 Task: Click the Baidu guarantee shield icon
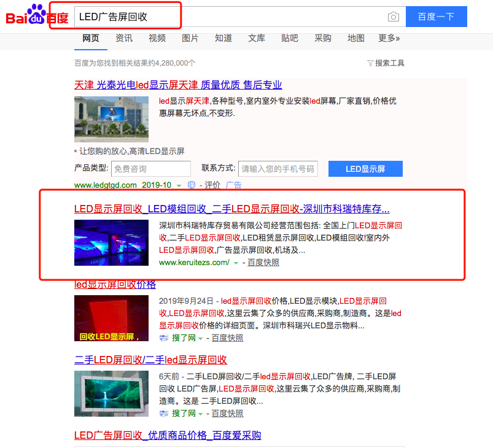192,185
